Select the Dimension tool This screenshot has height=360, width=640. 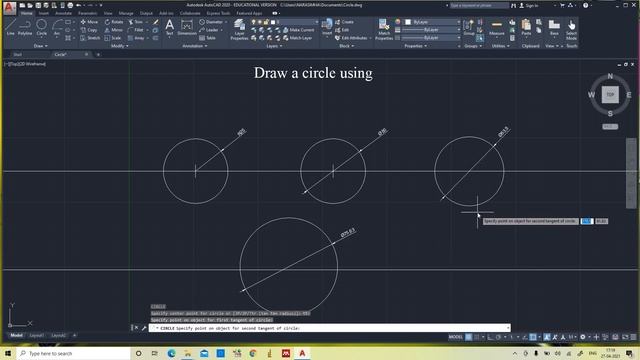187,27
